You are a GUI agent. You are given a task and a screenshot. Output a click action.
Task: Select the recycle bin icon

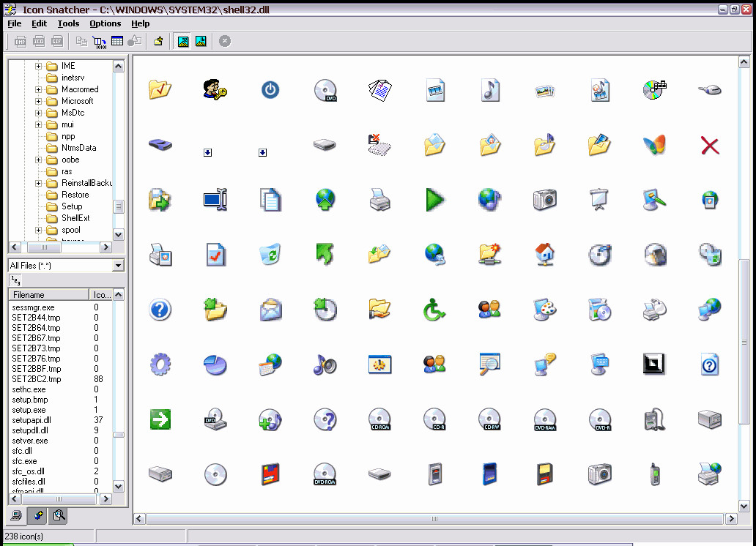click(270, 255)
